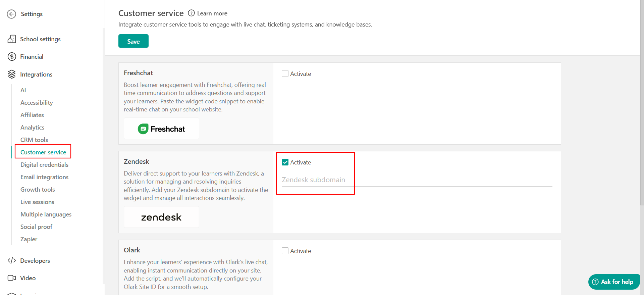Viewport: 644px width, 295px height.
Task: Click the Developers code brackets icon
Action: pyautogui.click(x=12, y=260)
